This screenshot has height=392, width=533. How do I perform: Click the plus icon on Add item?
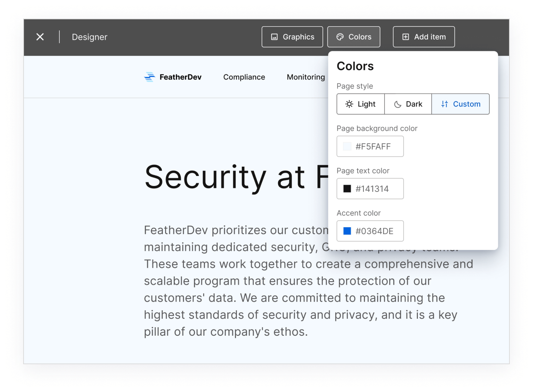pyautogui.click(x=406, y=37)
